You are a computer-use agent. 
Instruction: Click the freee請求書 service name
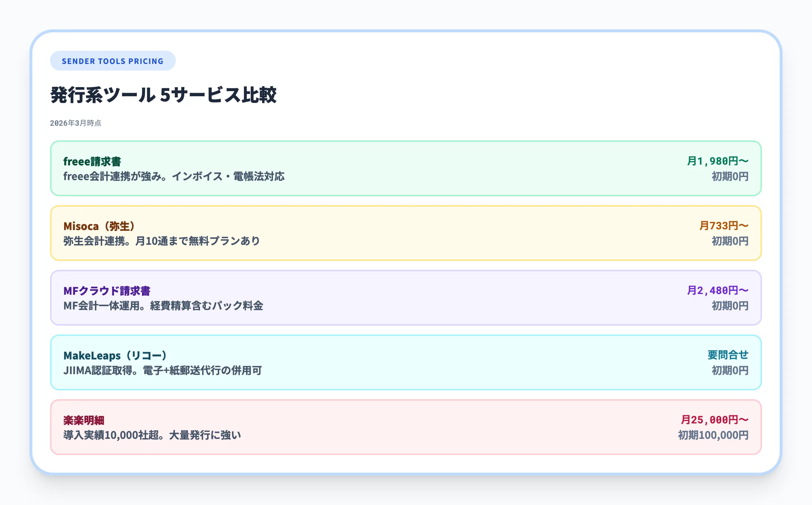[x=93, y=161]
